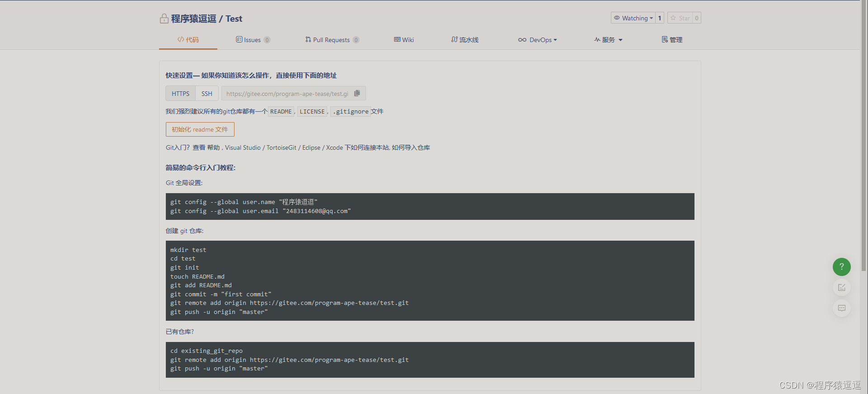Switch to the 代码 tab
This screenshot has height=394, width=868.
(188, 40)
